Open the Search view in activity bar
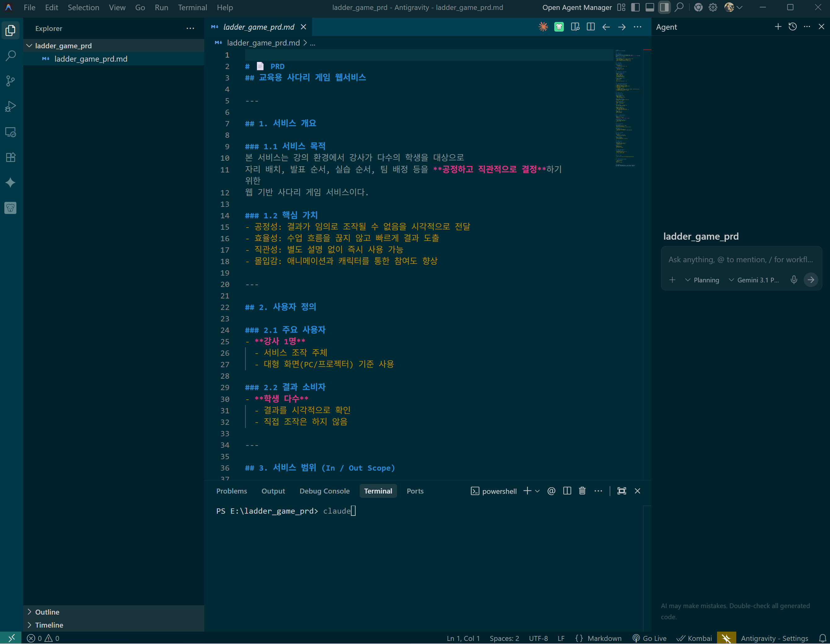Screen dimensions: 830x644 pos(11,55)
